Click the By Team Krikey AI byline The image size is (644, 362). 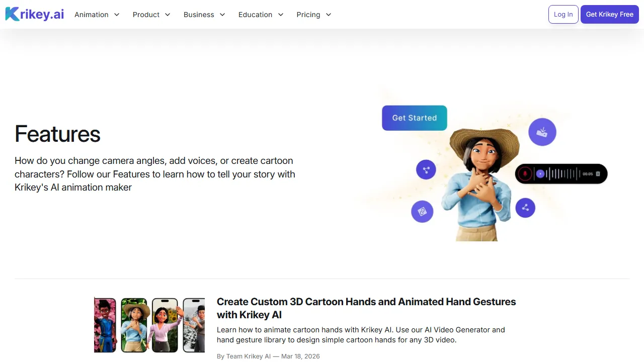click(244, 356)
